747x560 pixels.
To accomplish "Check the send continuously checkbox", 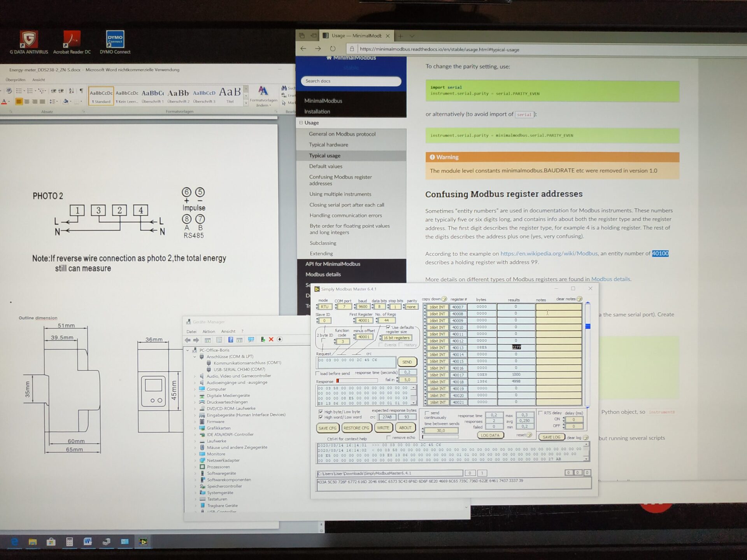I will (427, 413).
